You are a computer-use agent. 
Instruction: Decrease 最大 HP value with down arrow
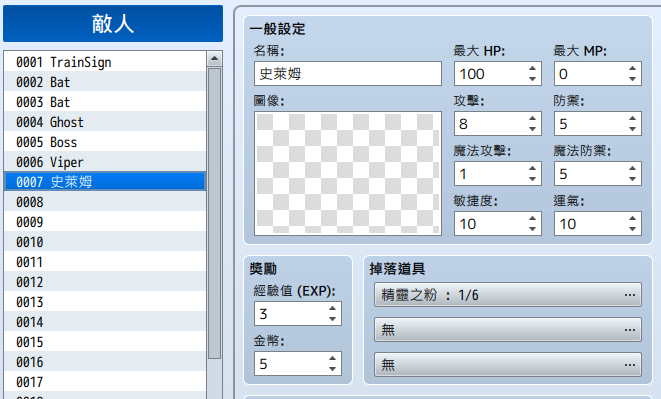point(532,79)
